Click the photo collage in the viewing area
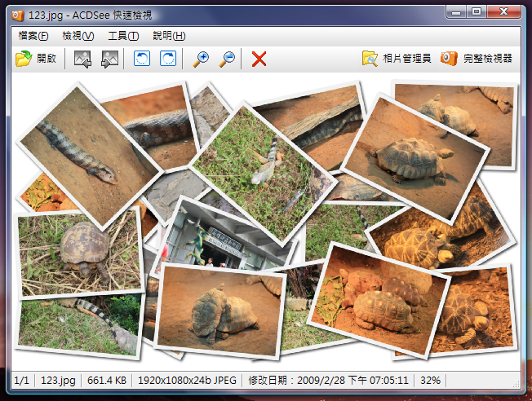This screenshot has width=532, height=401. (x=266, y=220)
